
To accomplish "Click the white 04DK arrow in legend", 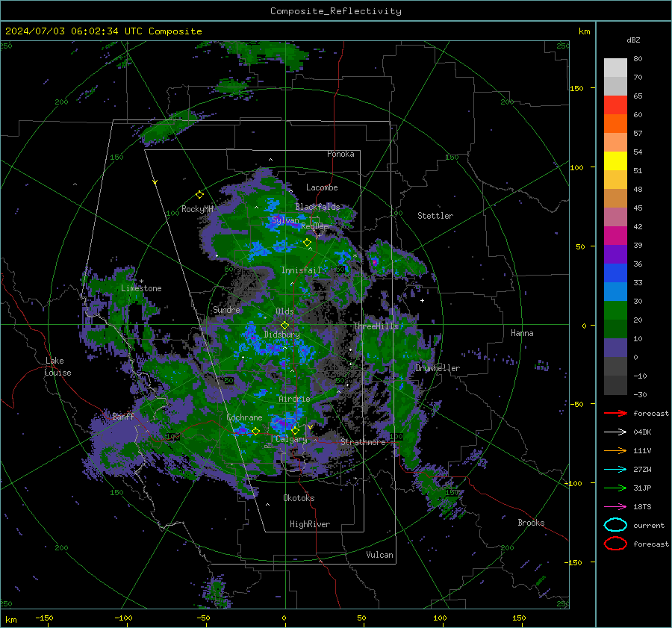I will pos(615,432).
